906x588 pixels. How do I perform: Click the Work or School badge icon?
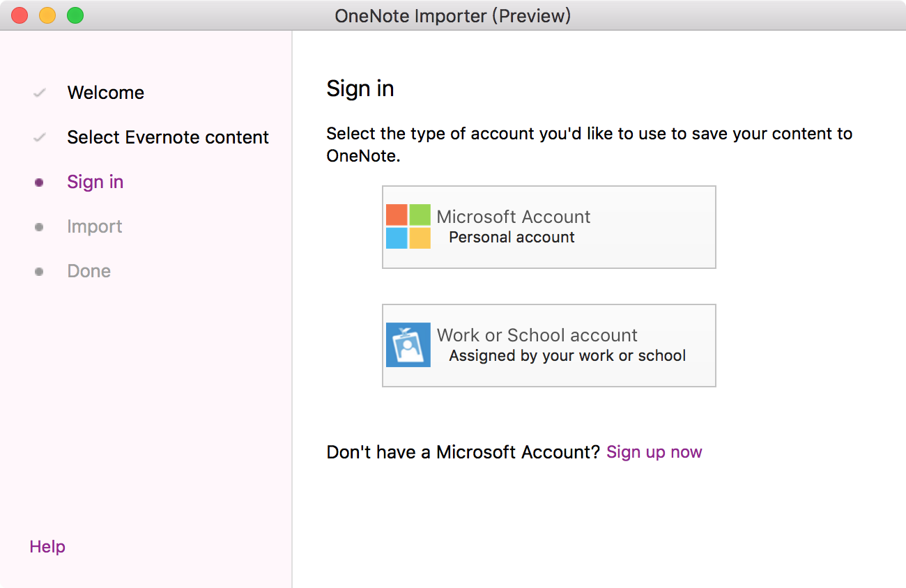(x=408, y=345)
